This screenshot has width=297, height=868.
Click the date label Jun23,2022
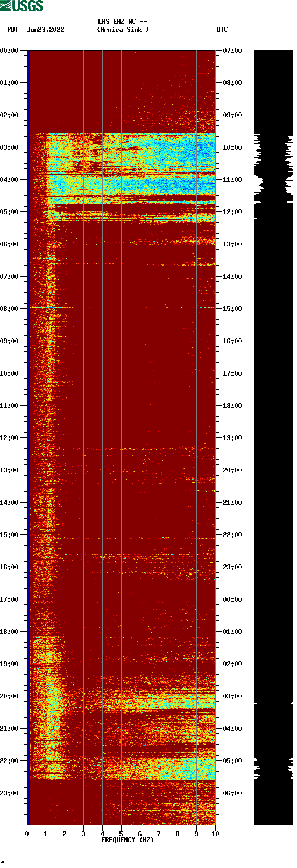(x=46, y=30)
